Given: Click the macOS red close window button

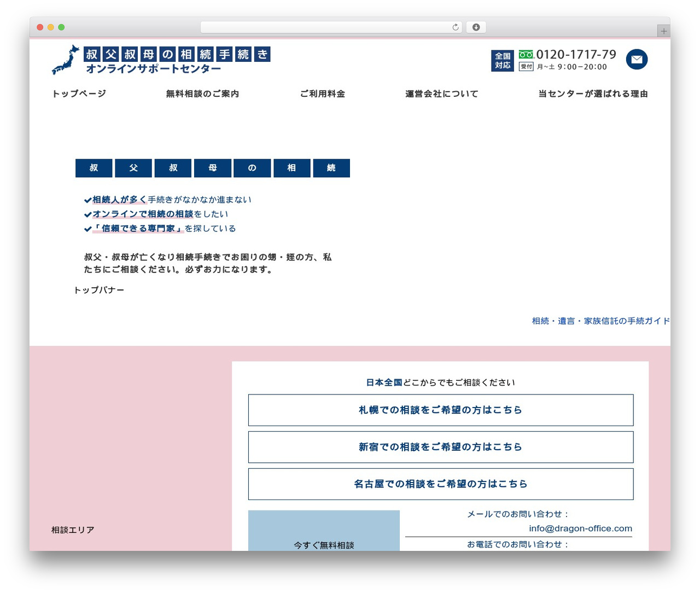Looking at the screenshot, I should click(x=40, y=27).
